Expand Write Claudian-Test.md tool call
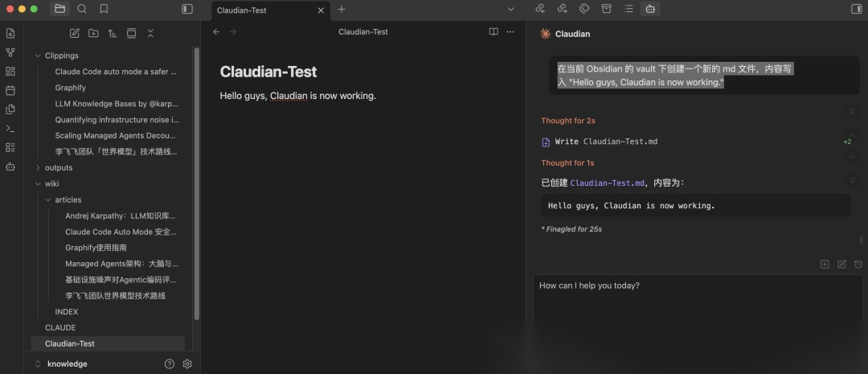868x374 pixels. click(696, 142)
